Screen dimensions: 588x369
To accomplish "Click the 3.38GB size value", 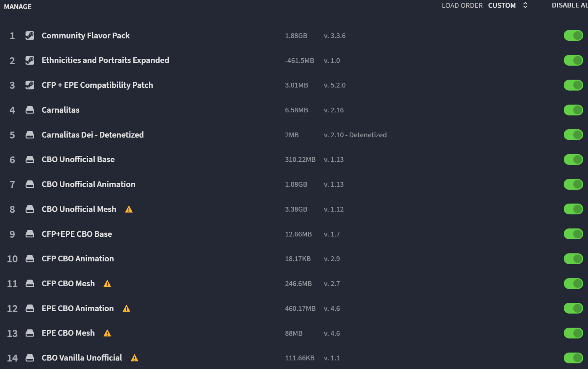I will (296, 209).
